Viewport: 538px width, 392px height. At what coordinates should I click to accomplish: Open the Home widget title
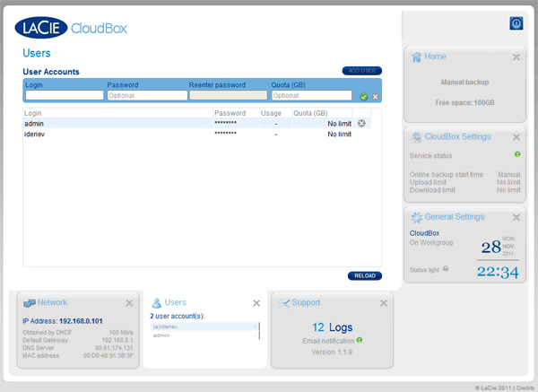point(435,57)
